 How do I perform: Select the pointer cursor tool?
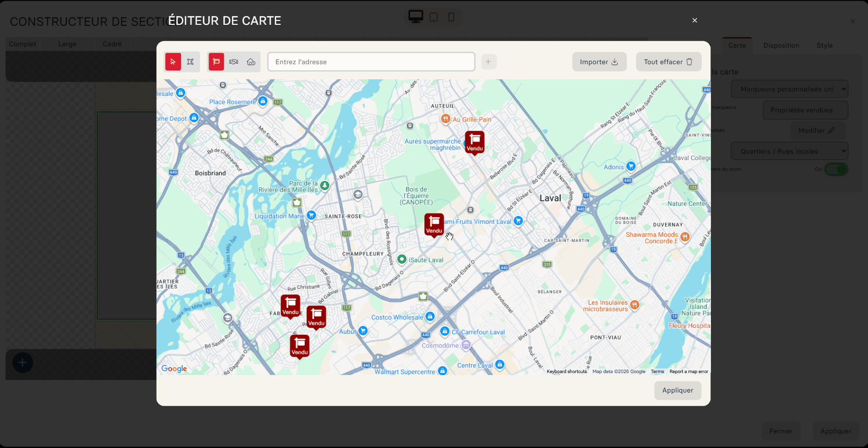coord(173,62)
